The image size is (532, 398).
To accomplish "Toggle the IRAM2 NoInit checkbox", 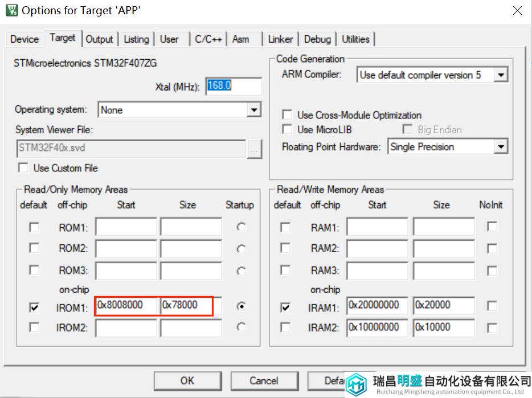I will pos(492,328).
